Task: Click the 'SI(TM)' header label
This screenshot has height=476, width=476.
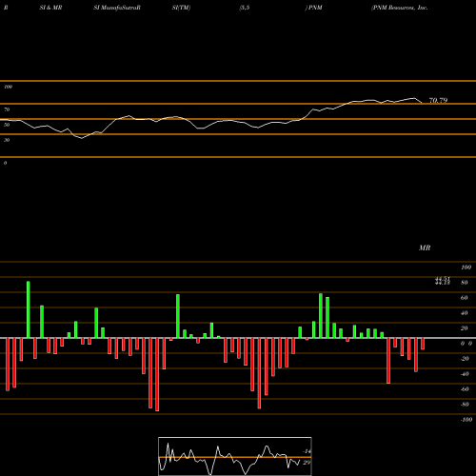Action: pos(181,8)
